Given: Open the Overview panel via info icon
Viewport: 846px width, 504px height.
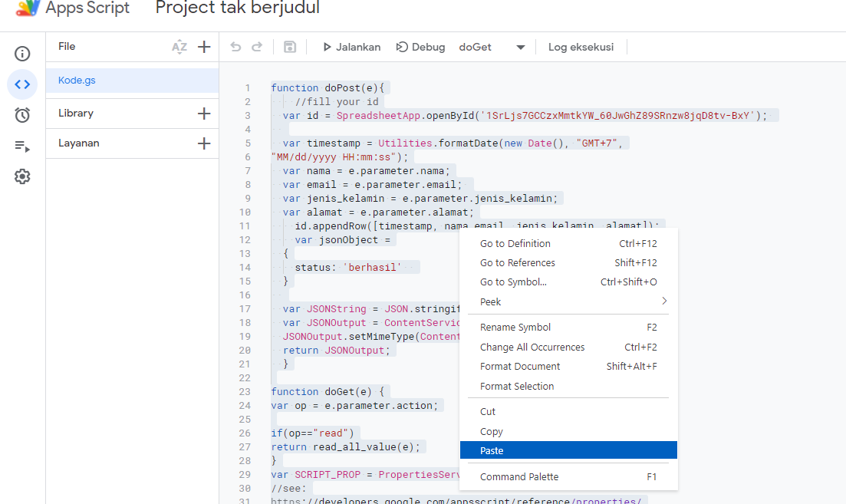Looking at the screenshot, I should point(22,53).
